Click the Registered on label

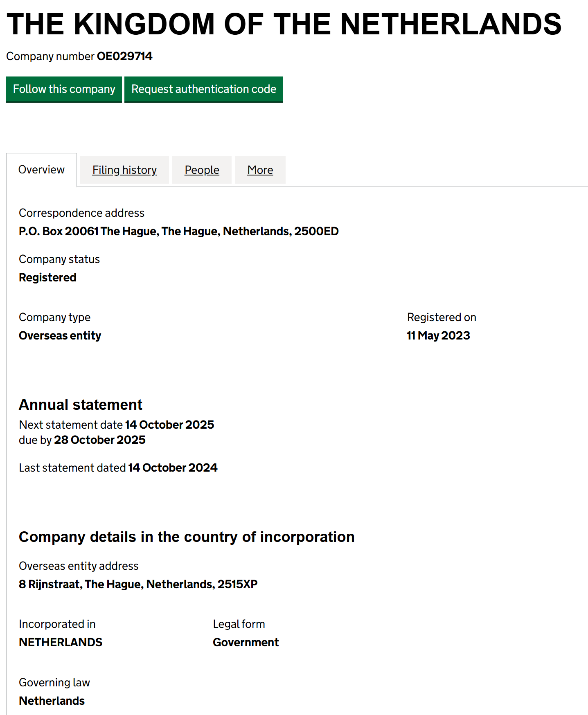tap(442, 317)
